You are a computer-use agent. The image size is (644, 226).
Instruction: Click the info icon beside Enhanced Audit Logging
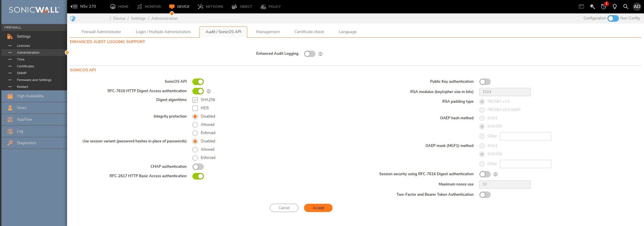pos(320,54)
